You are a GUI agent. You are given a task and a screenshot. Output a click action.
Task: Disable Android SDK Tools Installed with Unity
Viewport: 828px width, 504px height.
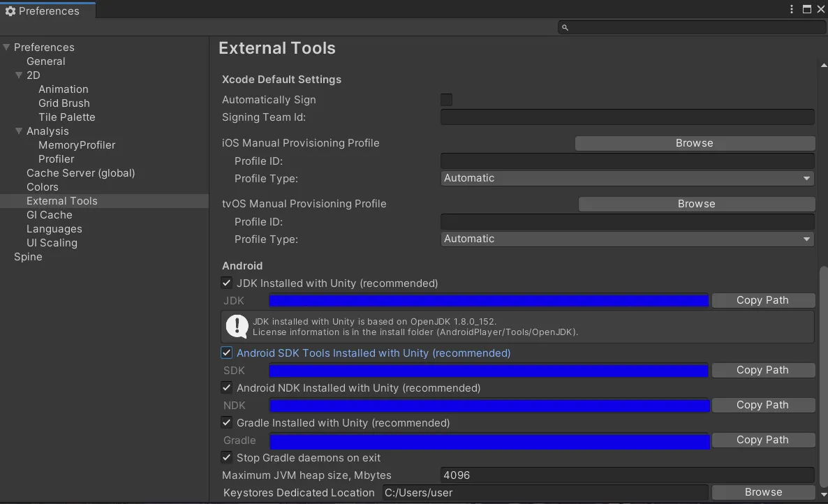pos(227,353)
